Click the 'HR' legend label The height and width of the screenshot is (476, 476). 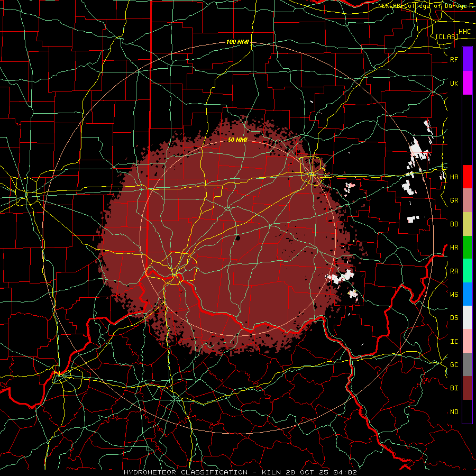454,248
